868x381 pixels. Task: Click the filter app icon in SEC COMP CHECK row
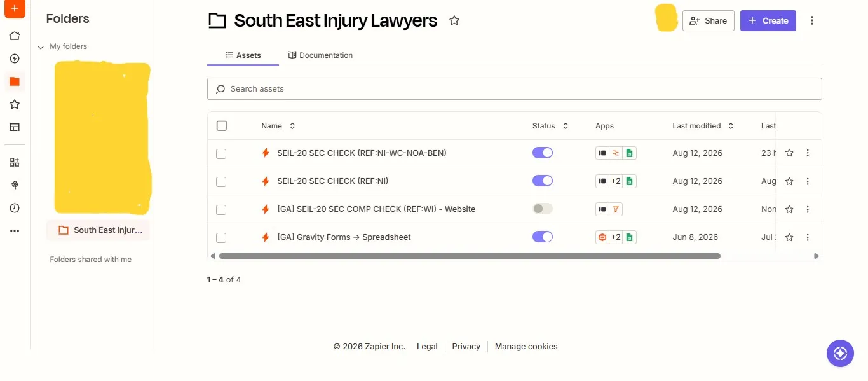click(616, 209)
